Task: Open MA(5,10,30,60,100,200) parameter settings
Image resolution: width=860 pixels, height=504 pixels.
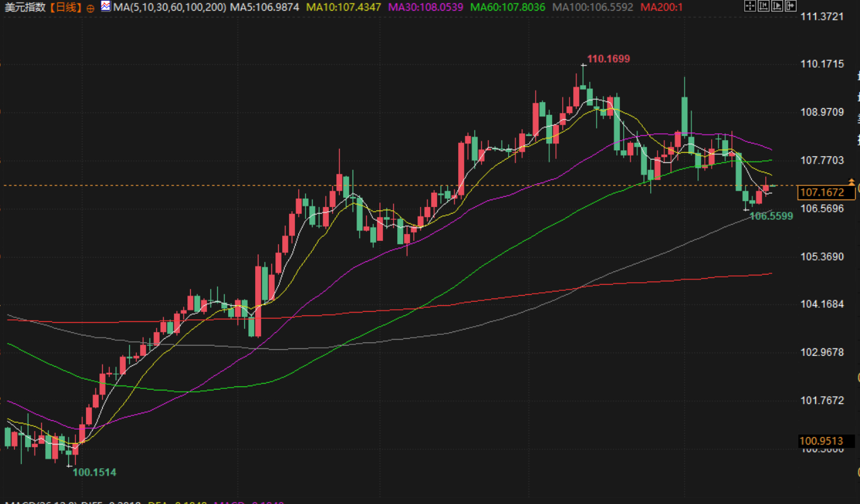Action: (171, 7)
